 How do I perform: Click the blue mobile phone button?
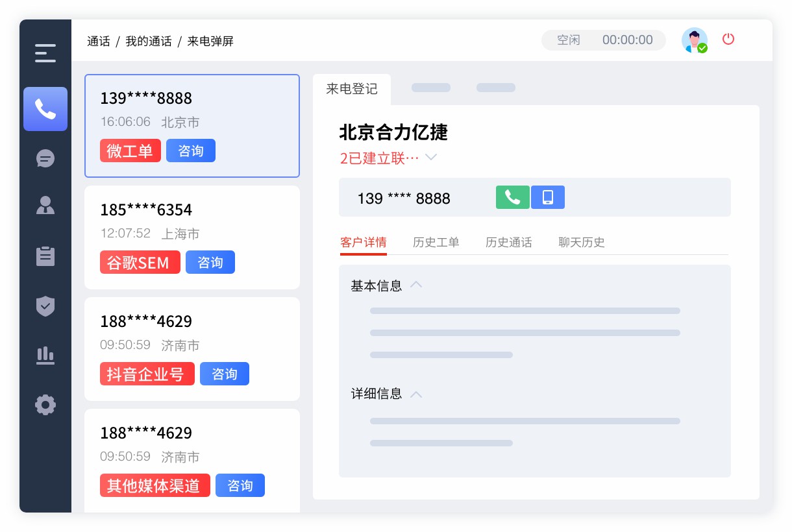(x=548, y=197)
